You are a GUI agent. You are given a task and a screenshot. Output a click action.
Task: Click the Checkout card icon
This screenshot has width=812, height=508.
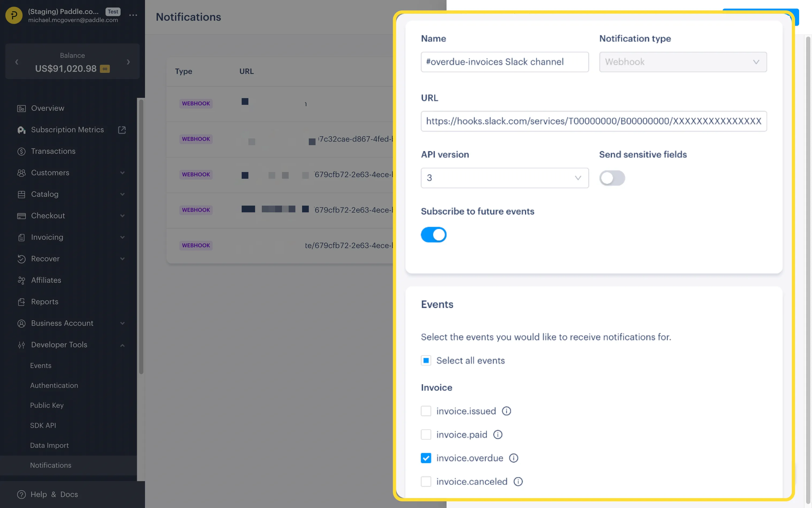[21, 216]
